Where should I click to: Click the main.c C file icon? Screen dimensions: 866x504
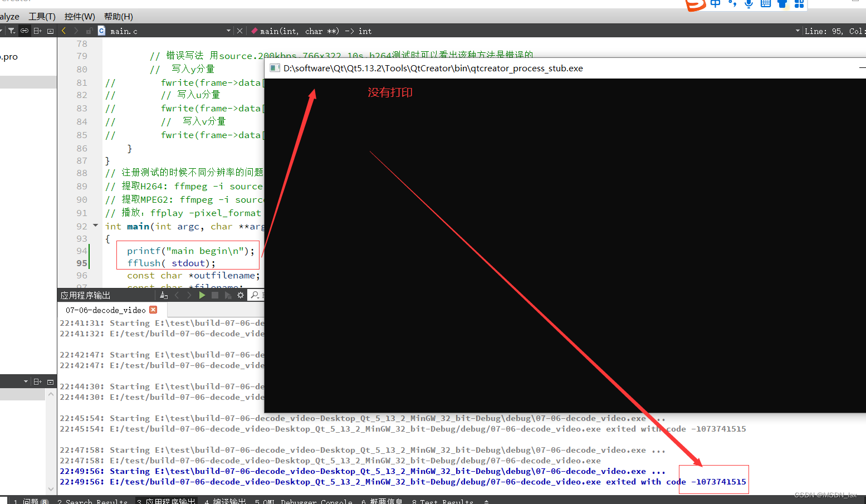(101, 31)
